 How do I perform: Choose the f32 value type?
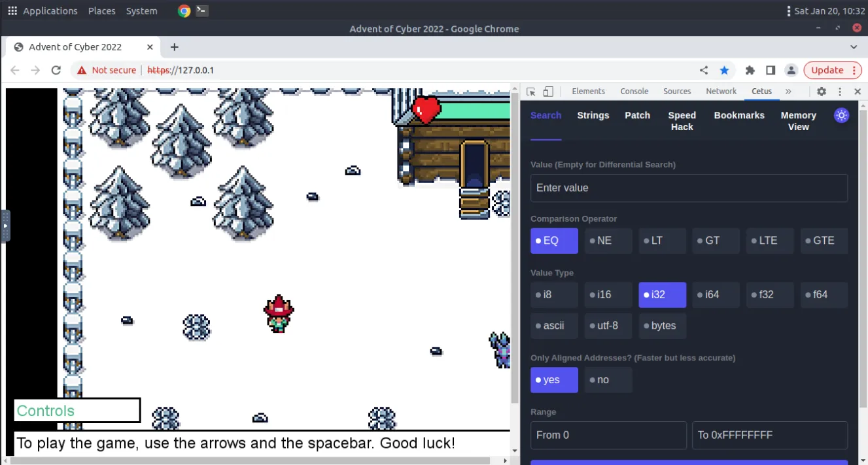pyautogui.click(x=770, y=295)
